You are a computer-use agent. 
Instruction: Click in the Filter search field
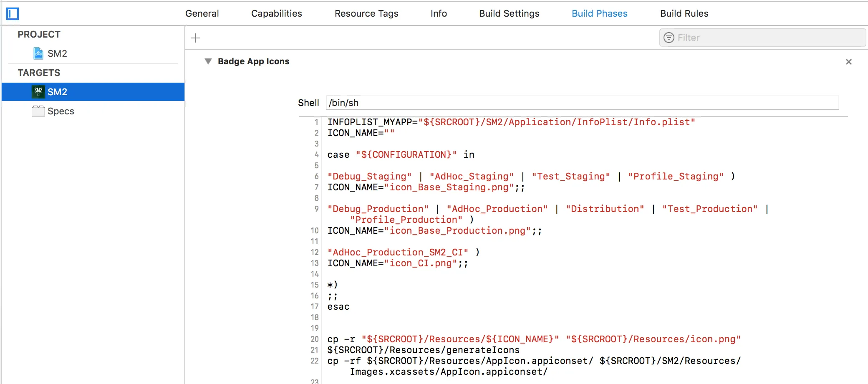768,38
